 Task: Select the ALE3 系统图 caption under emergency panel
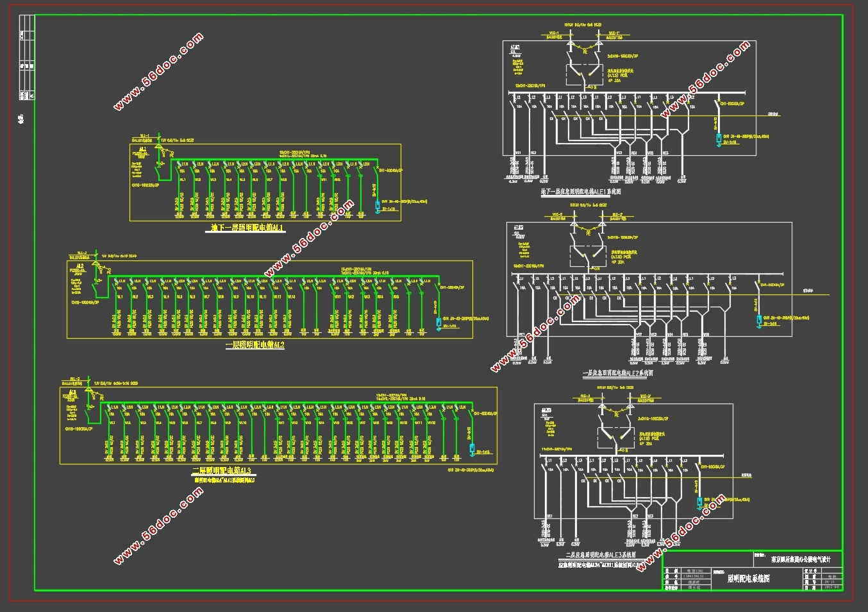(600, 555)
